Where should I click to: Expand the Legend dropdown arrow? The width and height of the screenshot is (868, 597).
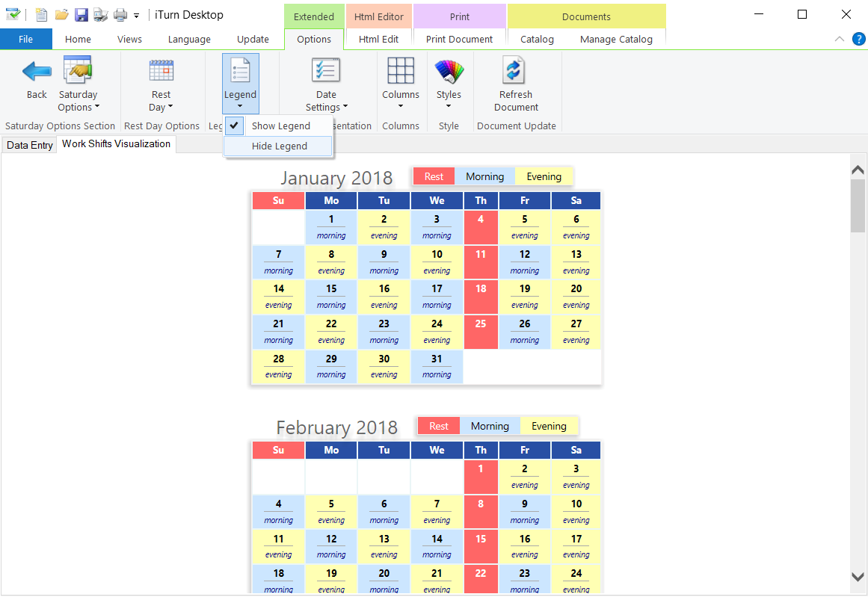click(240, 106)
